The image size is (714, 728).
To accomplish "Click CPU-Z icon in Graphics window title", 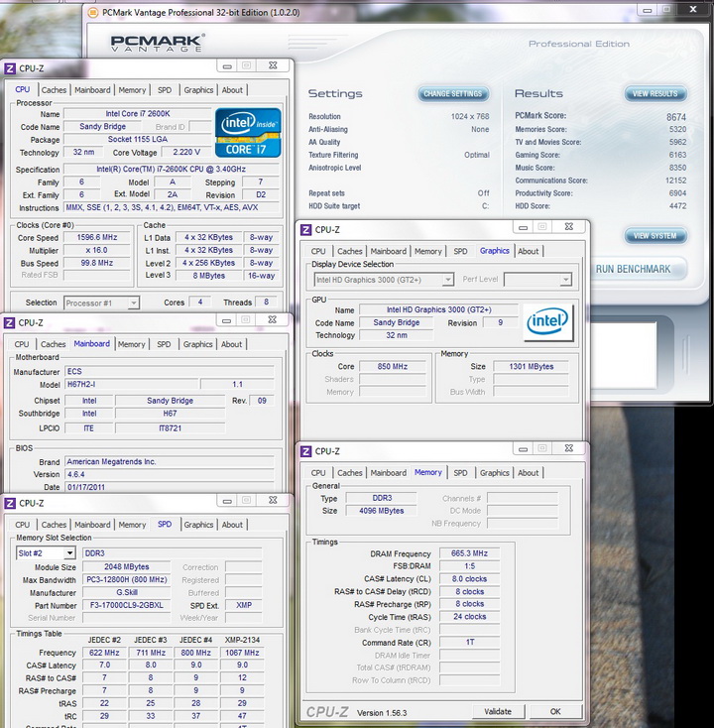I will [306, 229].
